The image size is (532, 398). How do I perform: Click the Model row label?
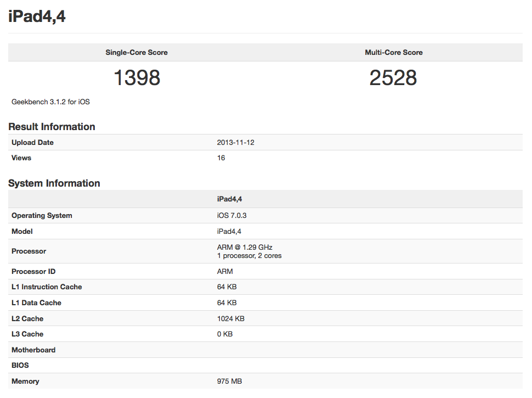pos(22,232)
